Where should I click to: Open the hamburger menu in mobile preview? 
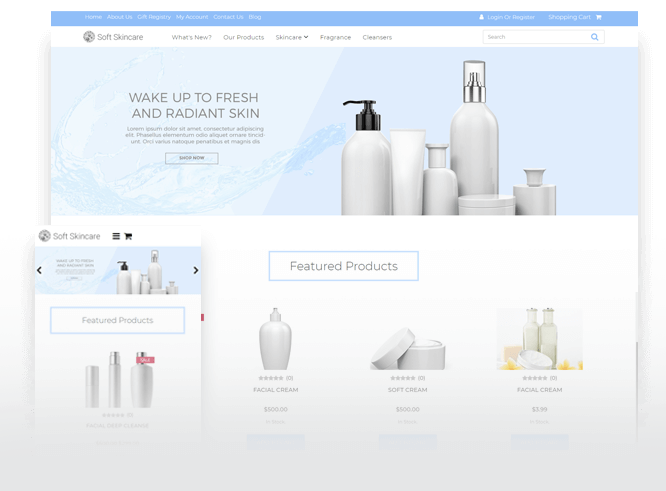(x=116, y=236)
